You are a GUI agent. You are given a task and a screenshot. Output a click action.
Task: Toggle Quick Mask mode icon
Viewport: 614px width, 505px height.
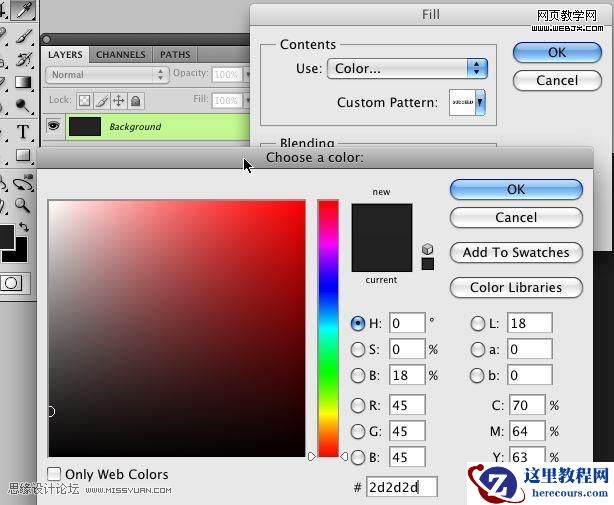[x=11, y=283]
